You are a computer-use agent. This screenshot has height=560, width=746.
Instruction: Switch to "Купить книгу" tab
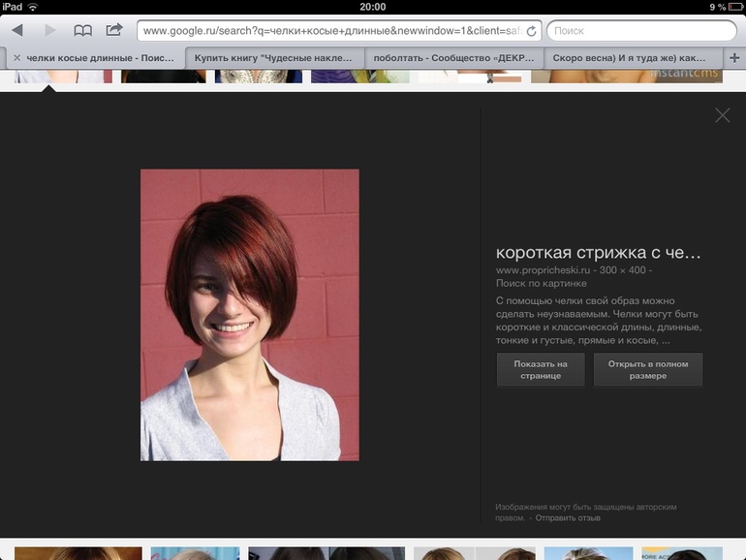coord(274,58)
